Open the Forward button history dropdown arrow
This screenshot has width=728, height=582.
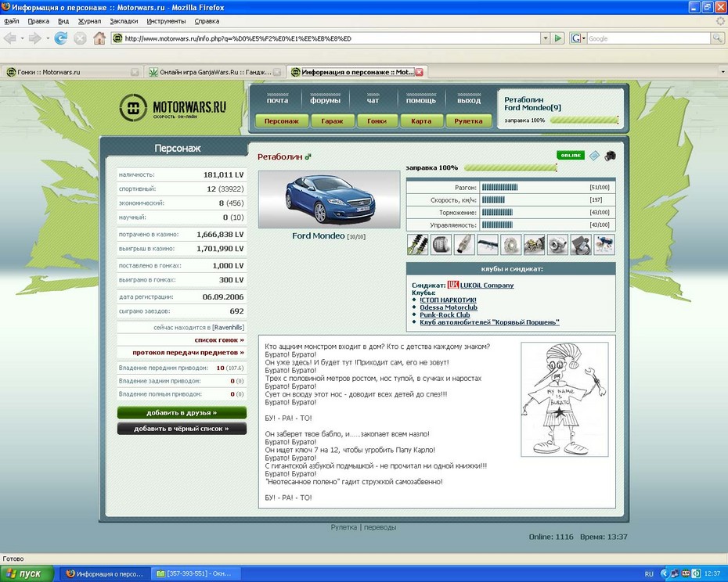pos(47,38)
